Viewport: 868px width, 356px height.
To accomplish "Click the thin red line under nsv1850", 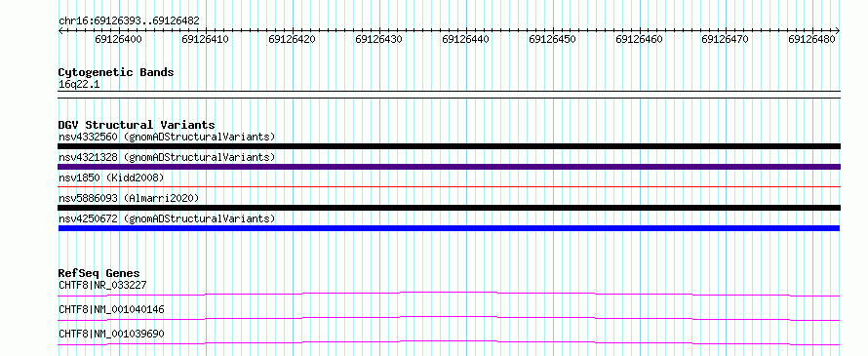I will pos(449,186).
